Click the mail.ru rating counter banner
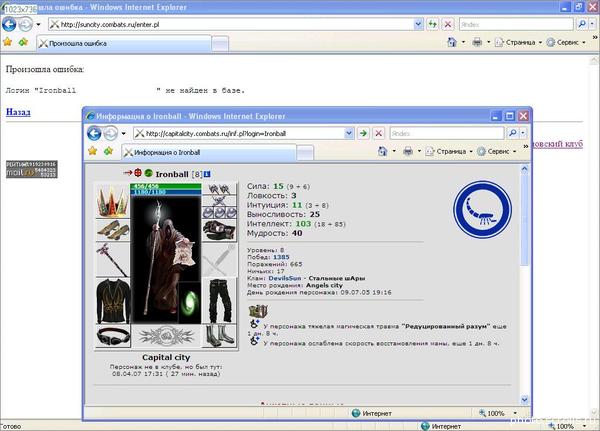The height and width of the screenshot is (431, 600). [x=31, y=169]
